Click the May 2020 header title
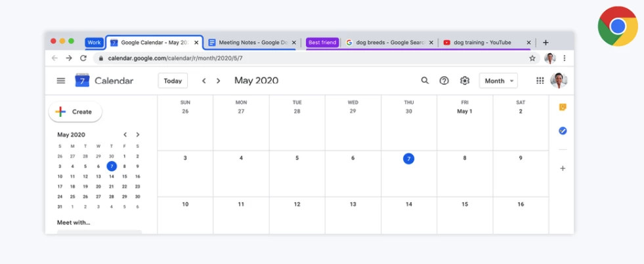Screen dimensions: 644x264 click(x=256, y=81)
